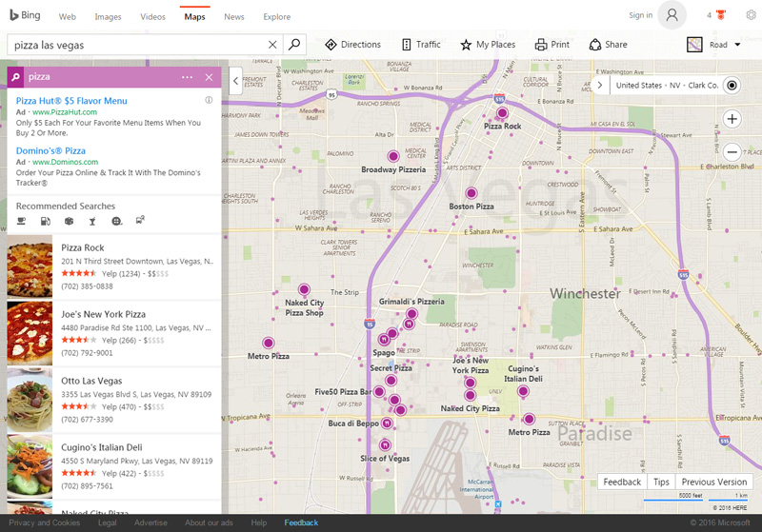Select the Slice of Vegas map pin
This screenshot has height=532, width=762.
(x=385, y=444)
